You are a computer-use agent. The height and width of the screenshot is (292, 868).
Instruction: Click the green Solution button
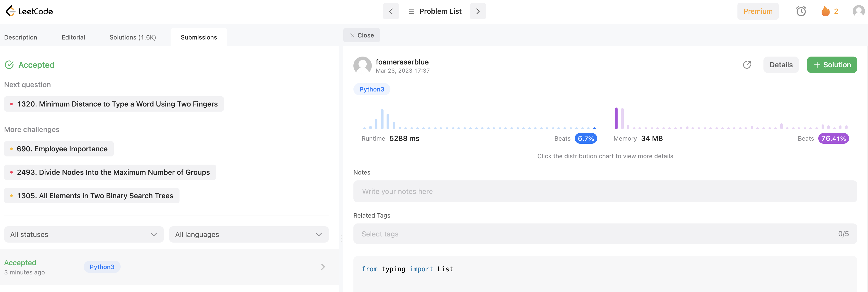pyautogui.click(x=832, y=65)
